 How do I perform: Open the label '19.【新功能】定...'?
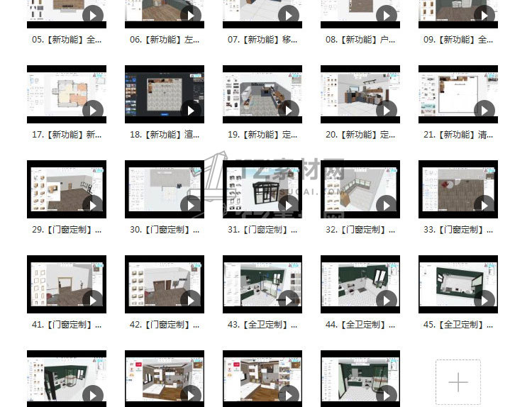262,135
